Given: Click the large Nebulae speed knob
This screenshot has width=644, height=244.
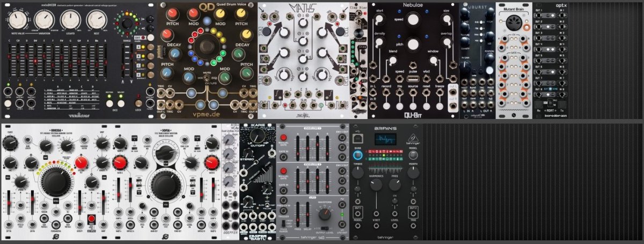Looking at the screenshot, I should [x=413, y=20].
